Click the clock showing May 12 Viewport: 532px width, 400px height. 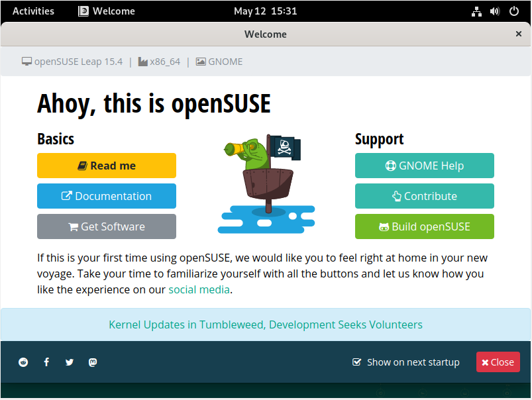(265, 11)
